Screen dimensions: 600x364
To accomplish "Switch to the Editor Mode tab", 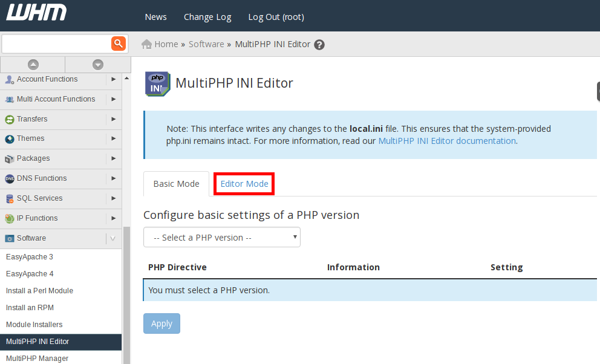I will coord(244,184).
